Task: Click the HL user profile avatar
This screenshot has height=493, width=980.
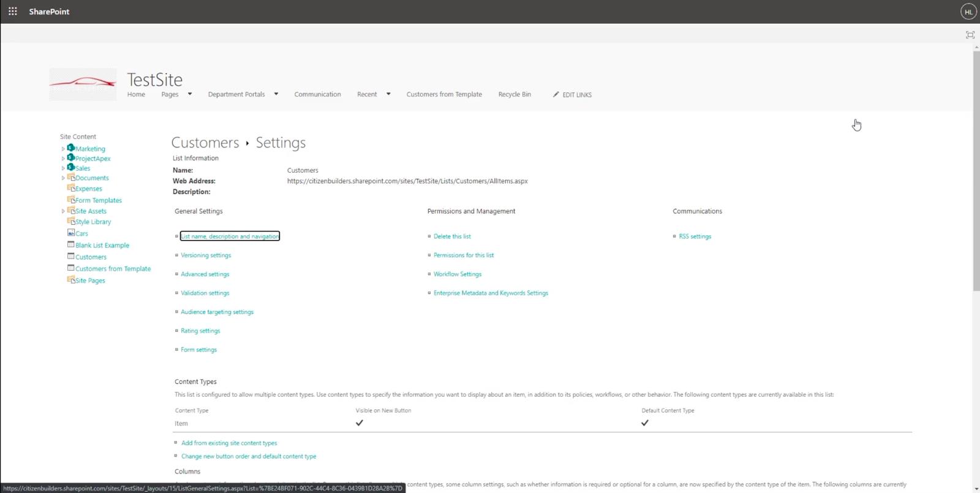Action: tap(968, 12)
